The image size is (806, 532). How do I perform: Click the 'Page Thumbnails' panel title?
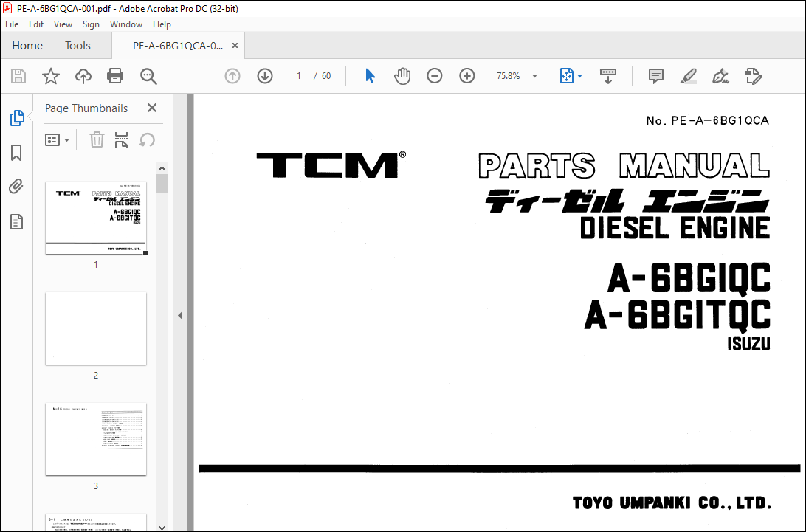86,108
